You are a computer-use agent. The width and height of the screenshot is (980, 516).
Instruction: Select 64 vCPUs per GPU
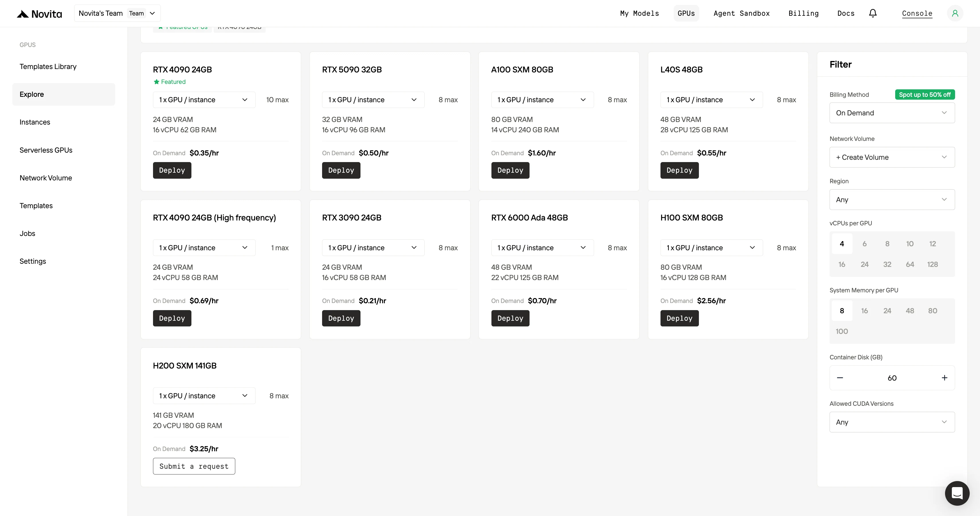pyautogui.click(x=910, y=264)
